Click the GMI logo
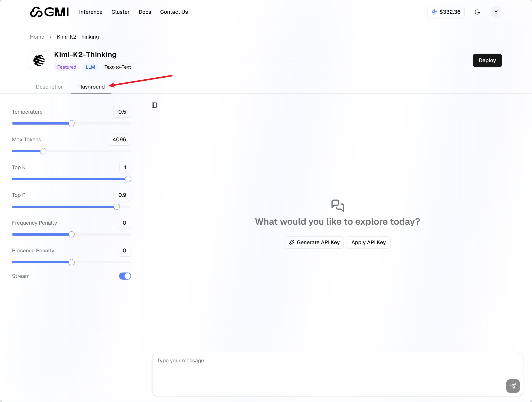Viewport: 532px width, 402px height. click(x=49, y=12)
